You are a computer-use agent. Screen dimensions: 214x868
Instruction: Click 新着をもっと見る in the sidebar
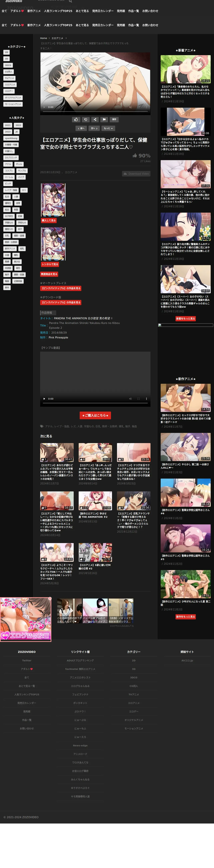click(186, 318)
